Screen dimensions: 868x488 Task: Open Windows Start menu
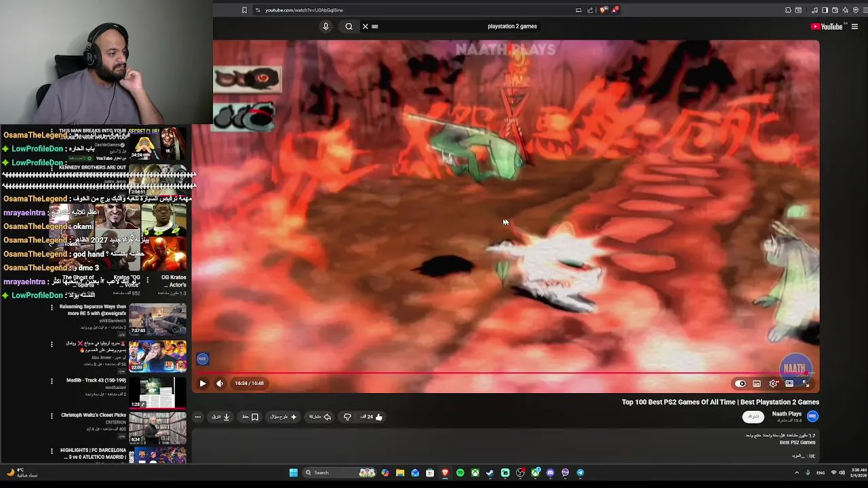[294, 472]
